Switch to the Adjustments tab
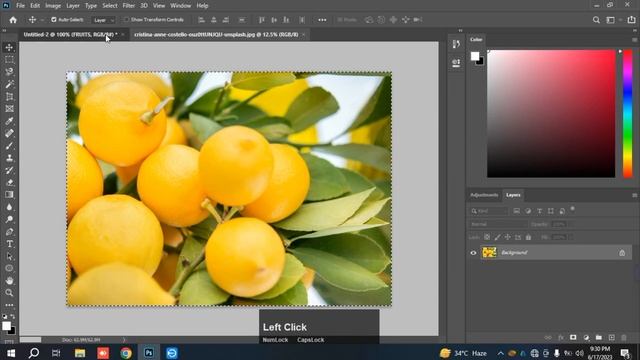Screen dimensions: 640x360 coord(484,195)
